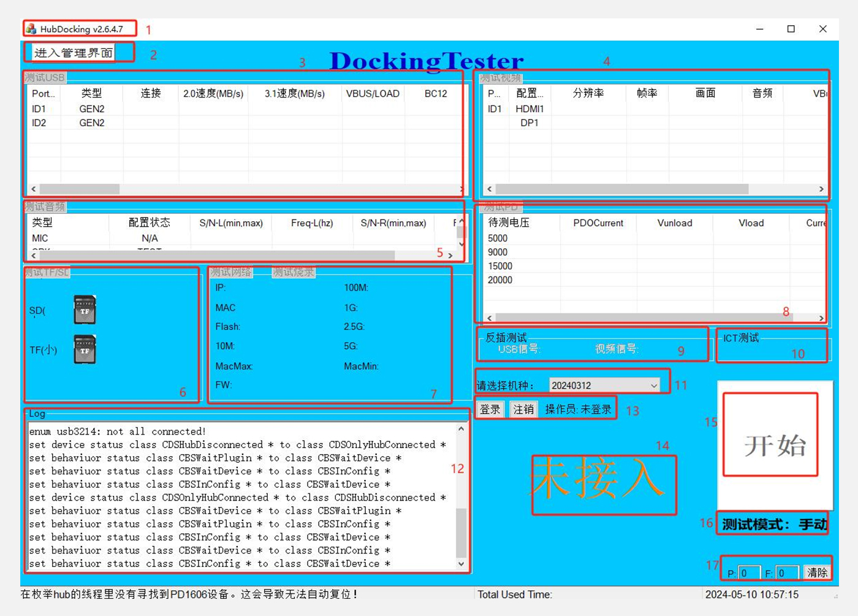Click the SD card icon

[85, 310]
